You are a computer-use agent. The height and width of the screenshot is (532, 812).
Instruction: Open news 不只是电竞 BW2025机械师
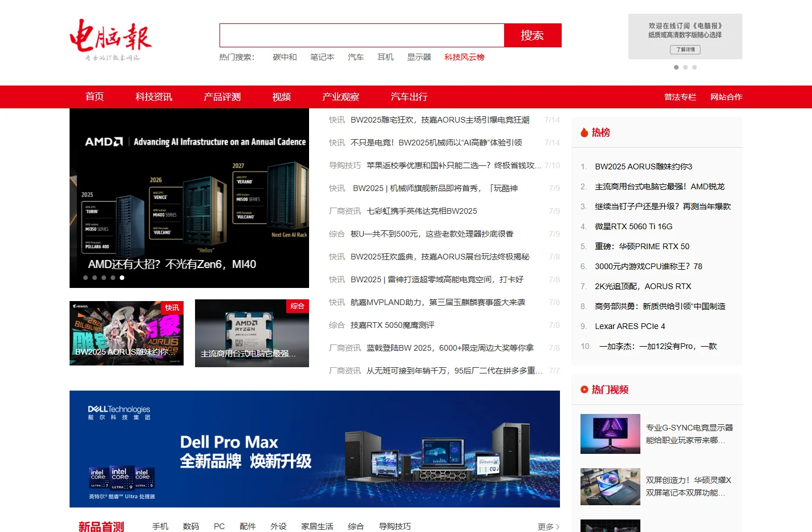(436, 143)
